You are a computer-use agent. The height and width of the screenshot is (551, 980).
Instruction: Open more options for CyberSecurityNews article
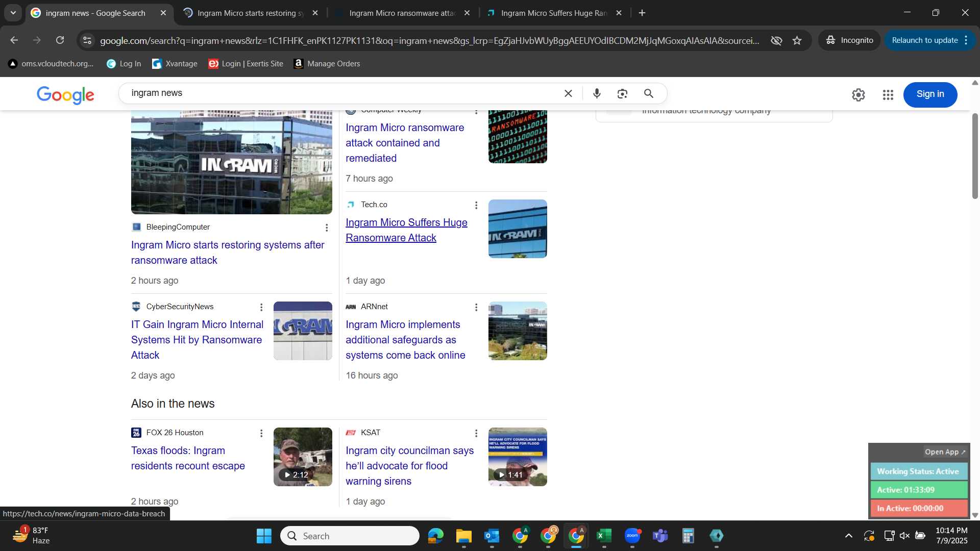click(261, 307)
